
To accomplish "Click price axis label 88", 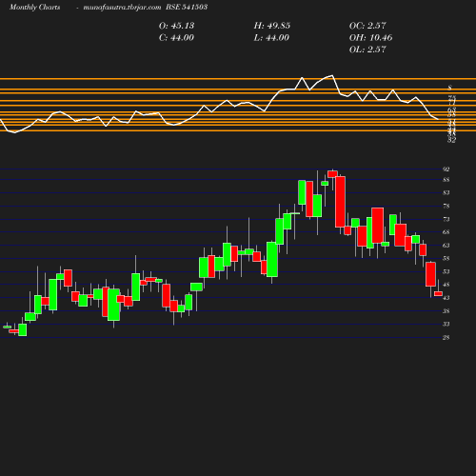I will pos(446,180).
